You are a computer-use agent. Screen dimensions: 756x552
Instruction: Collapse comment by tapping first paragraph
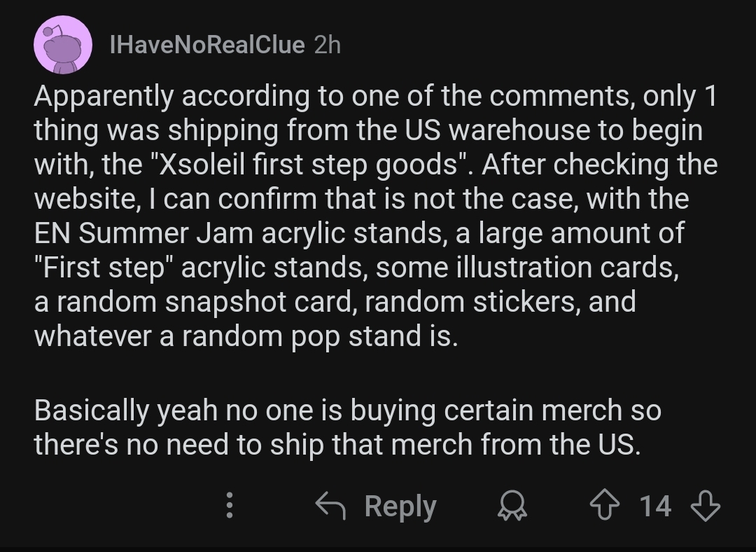(376, 216)
